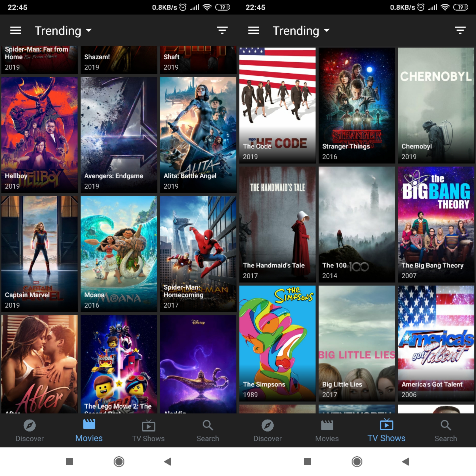Expand Trending dropdown on left Movies screen

pos(63,31)
